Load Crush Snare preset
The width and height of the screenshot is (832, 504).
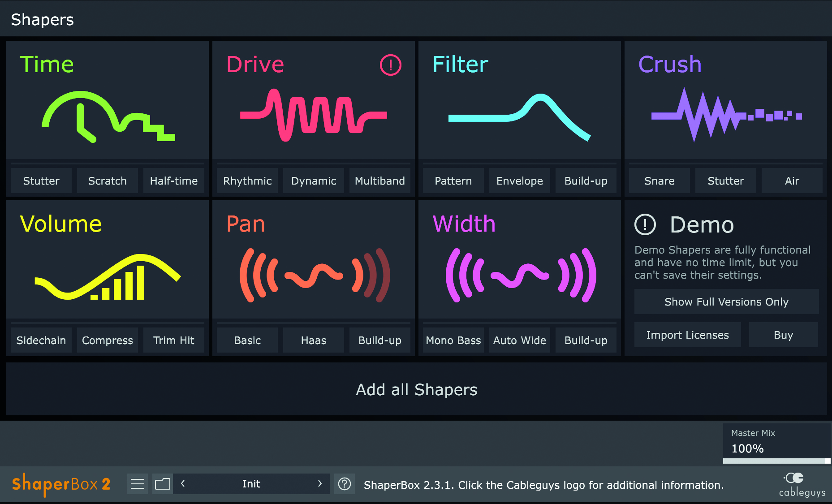(660, 181)
